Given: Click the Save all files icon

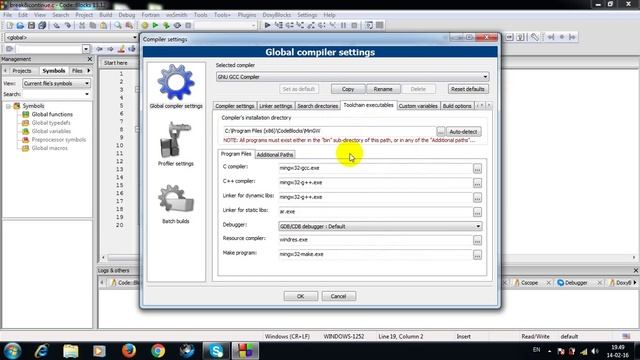Looking at the screenshot, I should coord(42,25).
